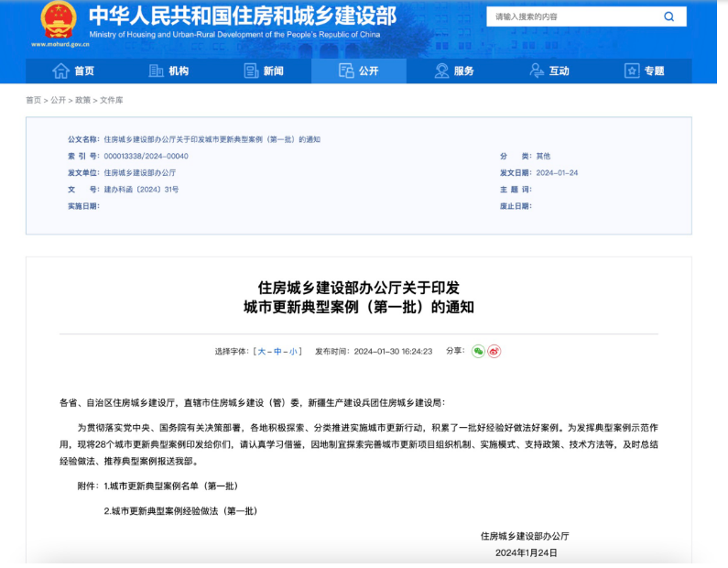Click 政策 in the breadcrumb trail
Screen dimensions: 728x568
click(x=82, y=100)
